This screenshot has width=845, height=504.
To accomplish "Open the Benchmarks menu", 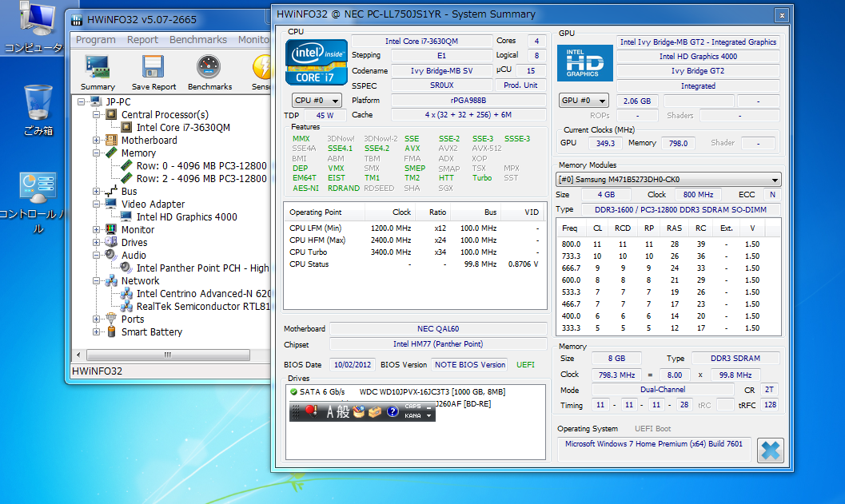I will [197, 39].
